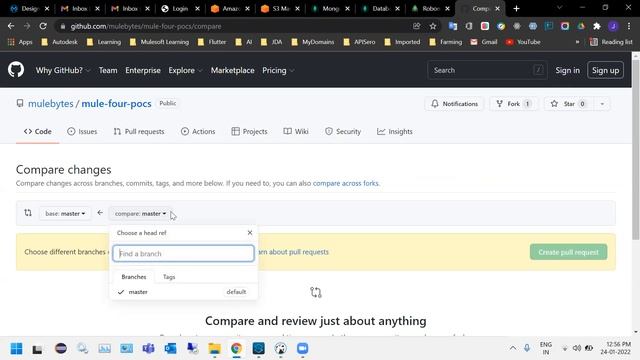Viewport: 640px width, 360px height.
Task: Click the browser address bar URL
Action: 146,26
